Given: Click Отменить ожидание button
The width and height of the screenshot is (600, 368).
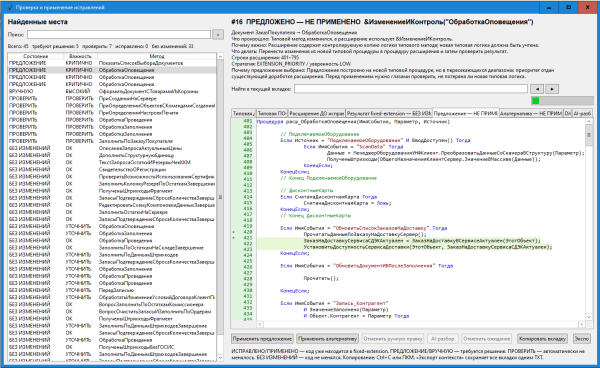Looking at the screenshot, I should [486, 339].
